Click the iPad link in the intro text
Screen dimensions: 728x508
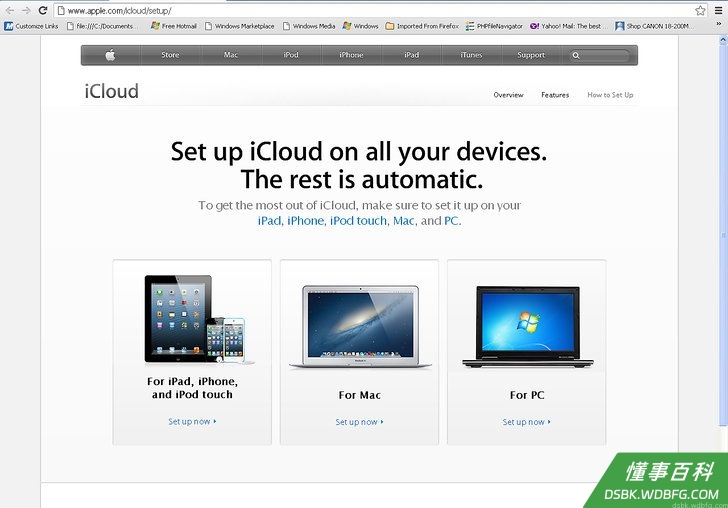click(x=269, y=221)
